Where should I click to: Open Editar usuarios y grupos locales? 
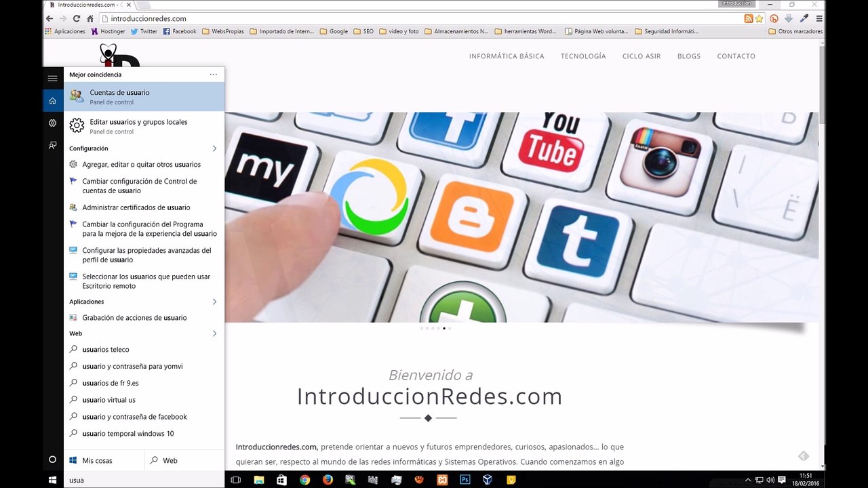[x=144, y=126]
